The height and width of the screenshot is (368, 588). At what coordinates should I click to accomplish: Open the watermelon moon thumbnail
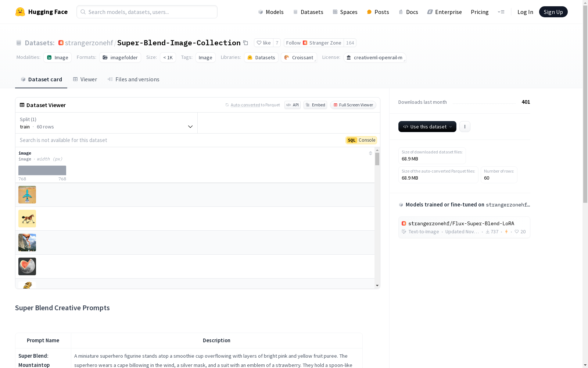click(27, 266)
